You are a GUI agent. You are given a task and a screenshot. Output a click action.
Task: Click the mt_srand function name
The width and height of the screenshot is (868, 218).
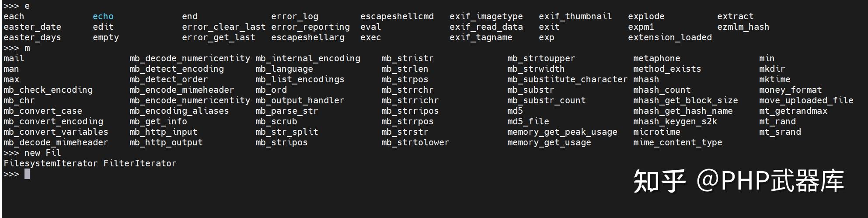tap(780, 132)
